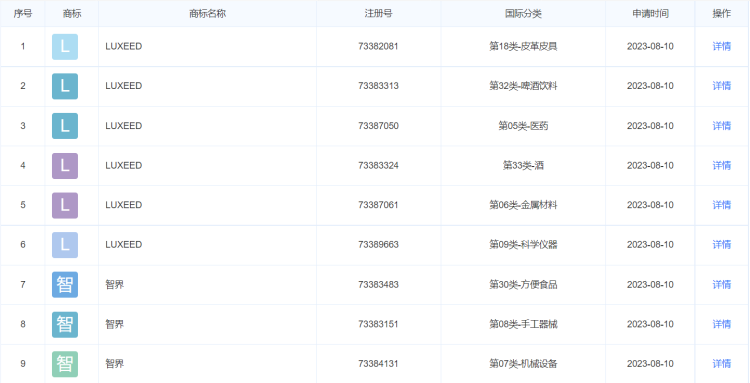The height and width of the screenshot is (383, 750).
Task: Click the 商标 column header
Action: pyautogui.click(x=72, y=14)
